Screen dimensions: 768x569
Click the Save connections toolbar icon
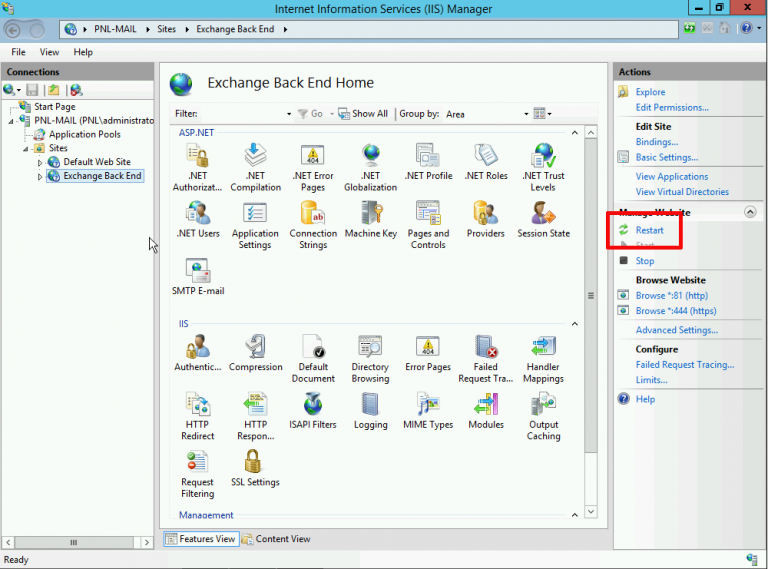32,90
